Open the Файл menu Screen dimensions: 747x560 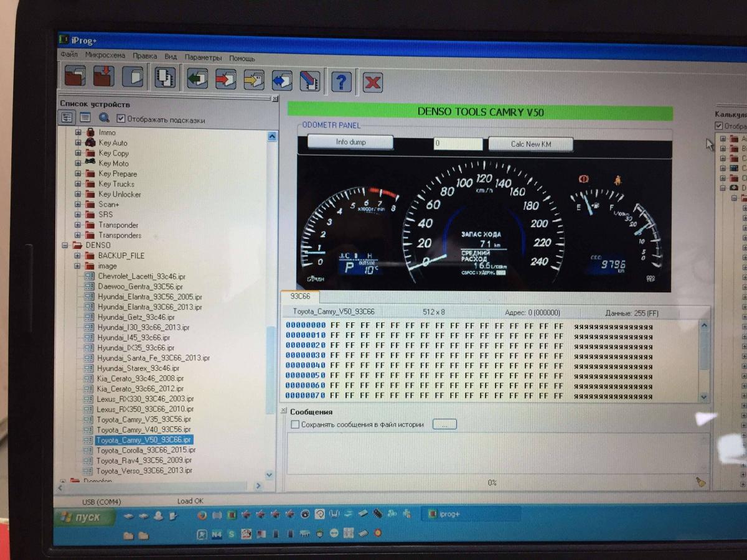click(69, 55)
